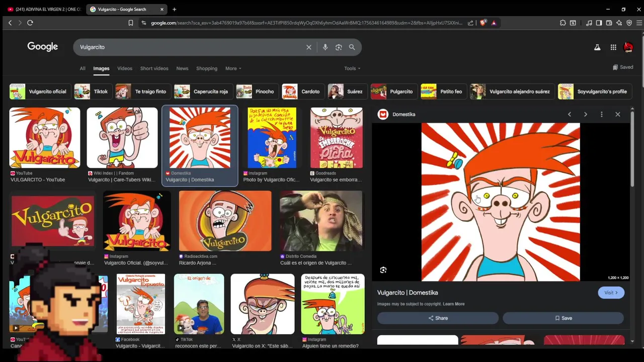Show next image in preview panel
Viewport: 644px width, 362px height.
[x=586, y=115]
